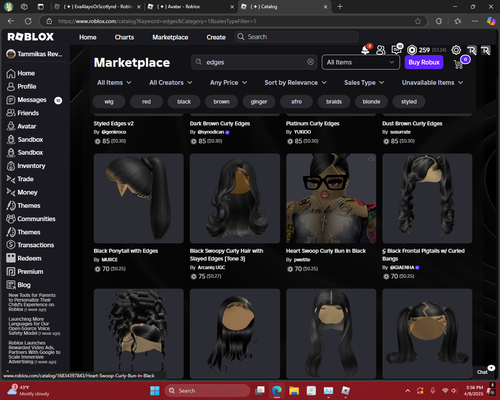Open the shopping cart icon
The image size is (500, 400).
coord(459,64)
